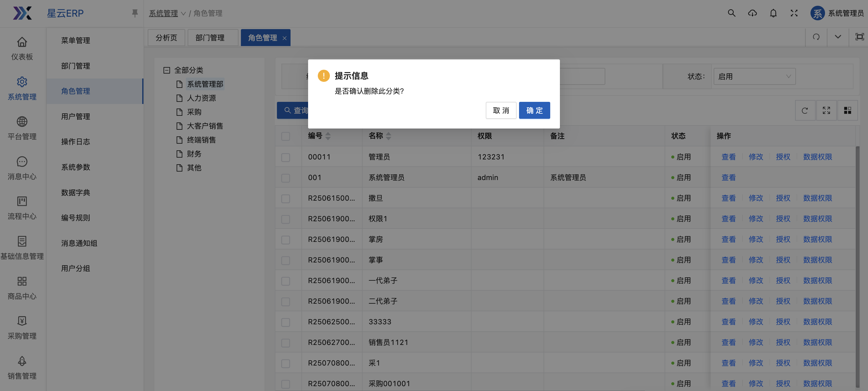Refresh the table with the reload icon
This screenshot has height=391, width=868.
(805, 110)
